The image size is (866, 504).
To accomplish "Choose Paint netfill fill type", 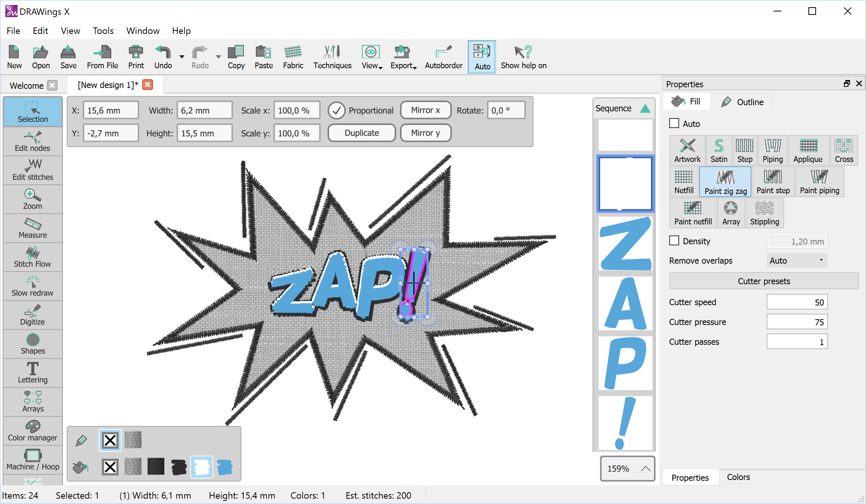I will click(x=693, y=213).
